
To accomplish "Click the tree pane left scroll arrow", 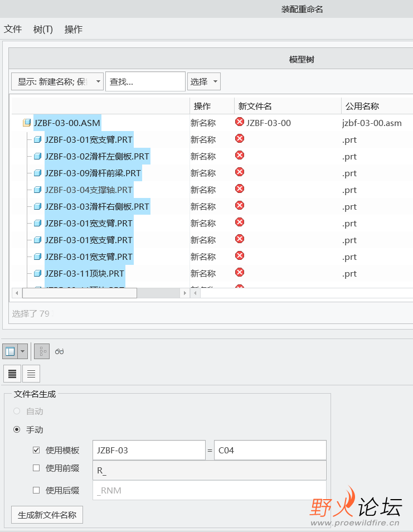I will click(x=17, y=293).
